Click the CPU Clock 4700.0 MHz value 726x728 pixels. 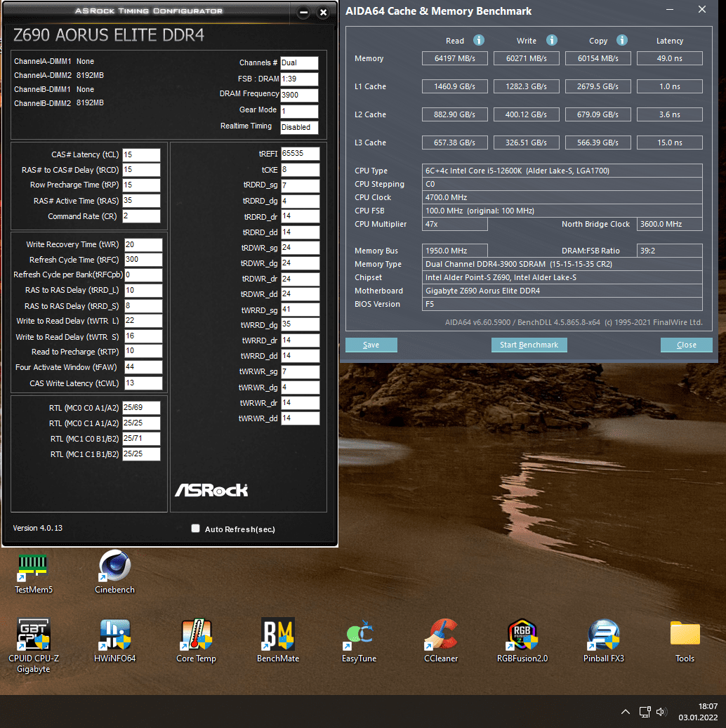(562, 197)
